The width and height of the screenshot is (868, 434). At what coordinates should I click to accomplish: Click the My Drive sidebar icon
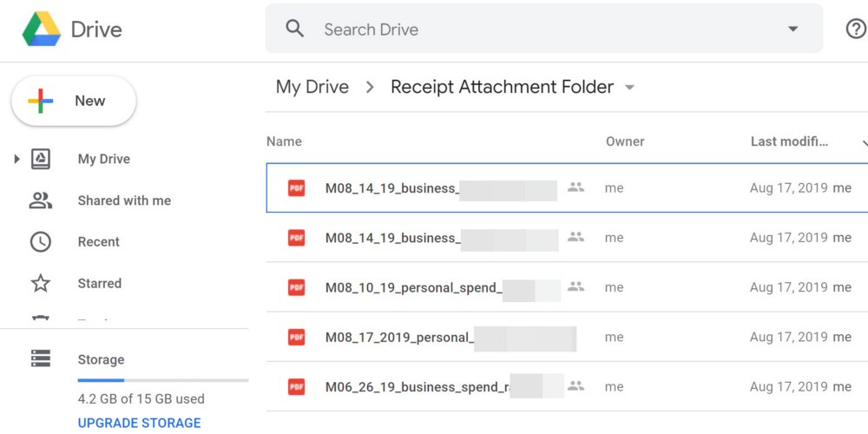(41, 159)
